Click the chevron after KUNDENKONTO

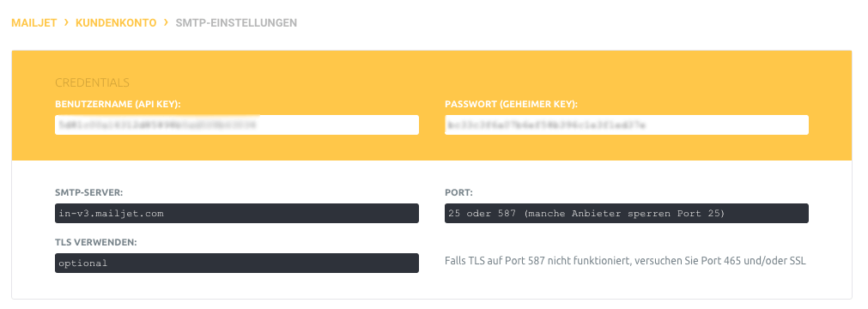[x=166, y=22]
